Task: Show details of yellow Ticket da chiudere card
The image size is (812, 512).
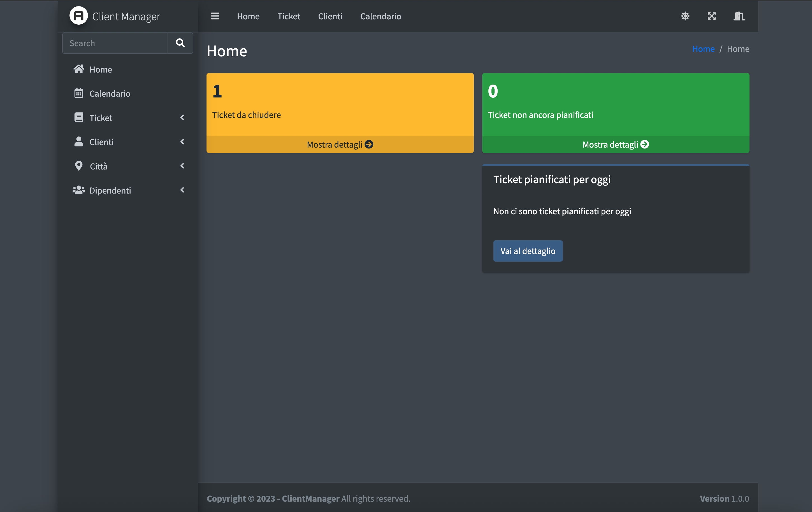Action: click(x=340, y=144)
